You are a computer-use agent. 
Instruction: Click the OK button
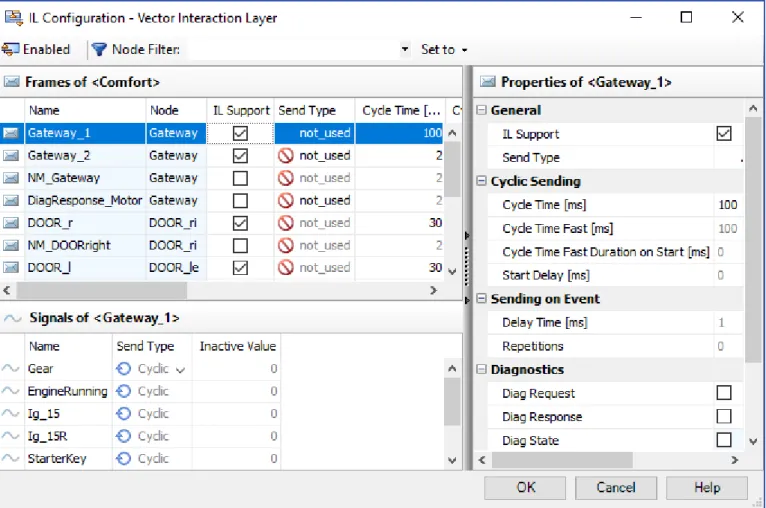[x=525, y=487]
